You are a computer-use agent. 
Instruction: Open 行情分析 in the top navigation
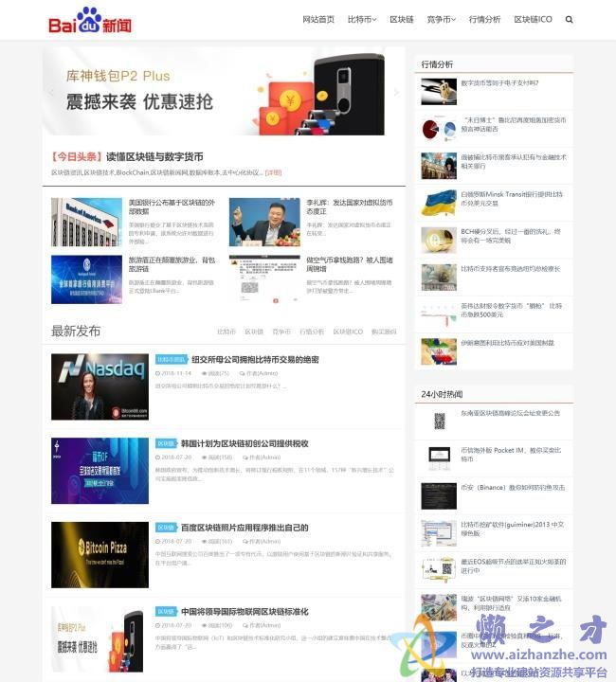click(x=484, y=20)
